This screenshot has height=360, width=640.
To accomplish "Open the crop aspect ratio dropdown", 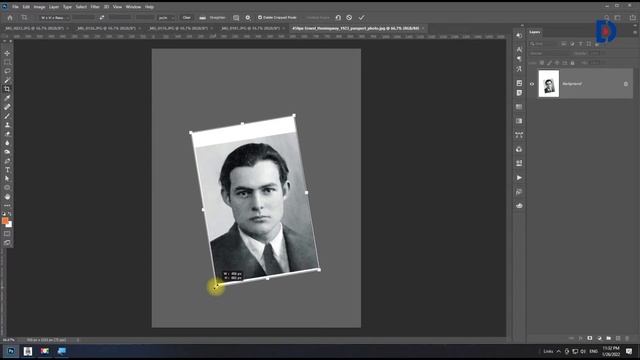I will tap(54, 18).
